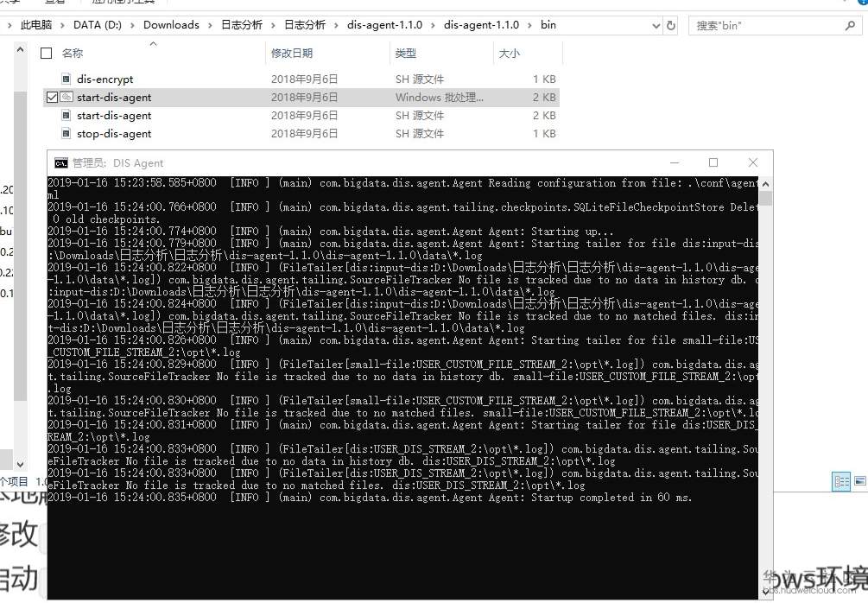
Task: Navigate to DATA (D:) in breadcrumb
Action: click(98, 25)
